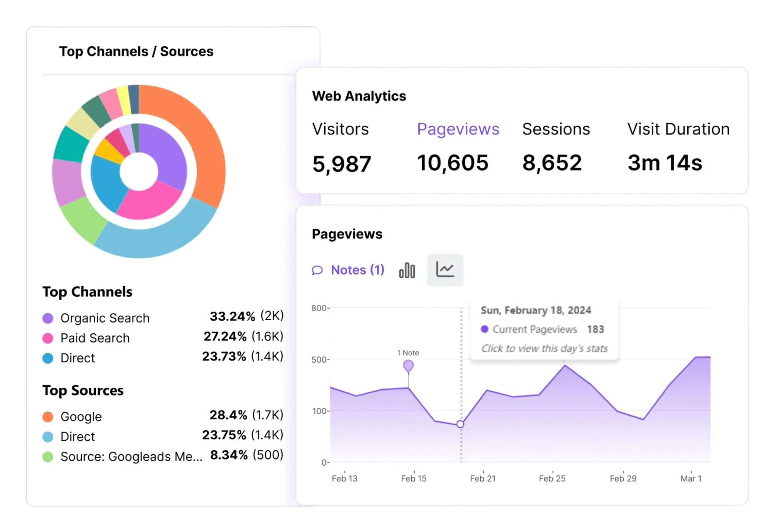Click the 10,605 pageviews count

coord(453,163)
